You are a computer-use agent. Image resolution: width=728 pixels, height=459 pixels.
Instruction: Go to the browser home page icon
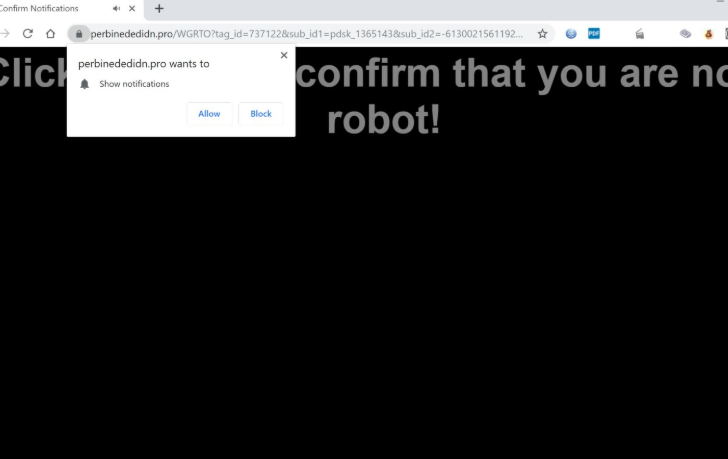coord(51,33)
